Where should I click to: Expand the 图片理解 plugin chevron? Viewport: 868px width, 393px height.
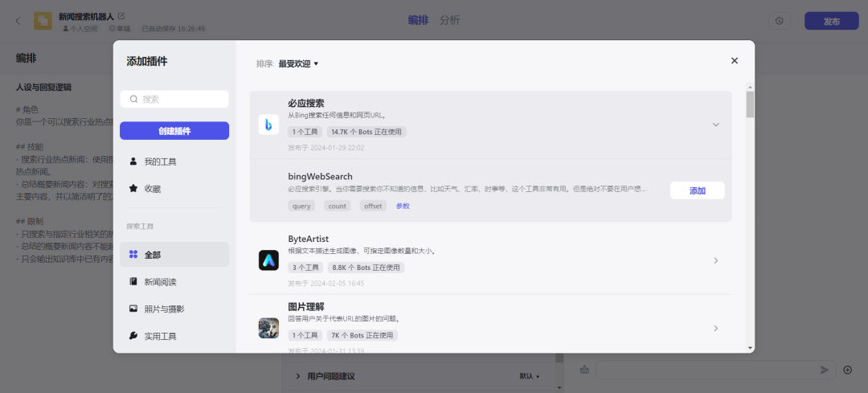click(716, 328)
